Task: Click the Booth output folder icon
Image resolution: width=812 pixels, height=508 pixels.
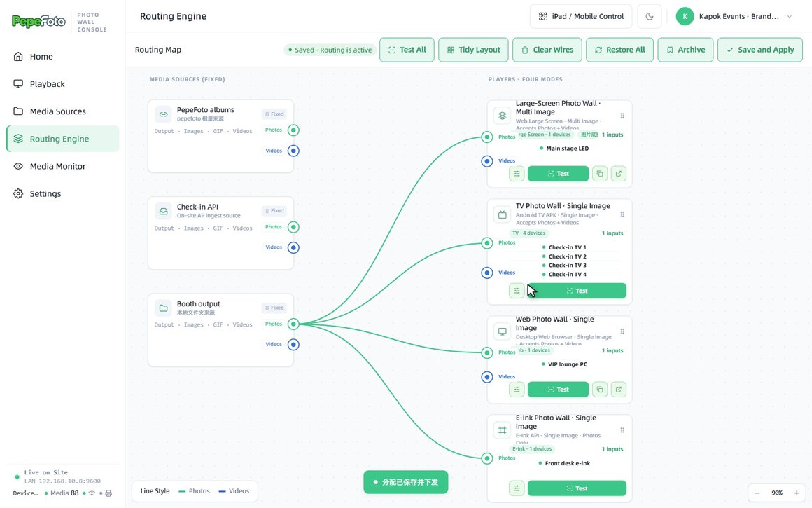Action: (163, 308)
